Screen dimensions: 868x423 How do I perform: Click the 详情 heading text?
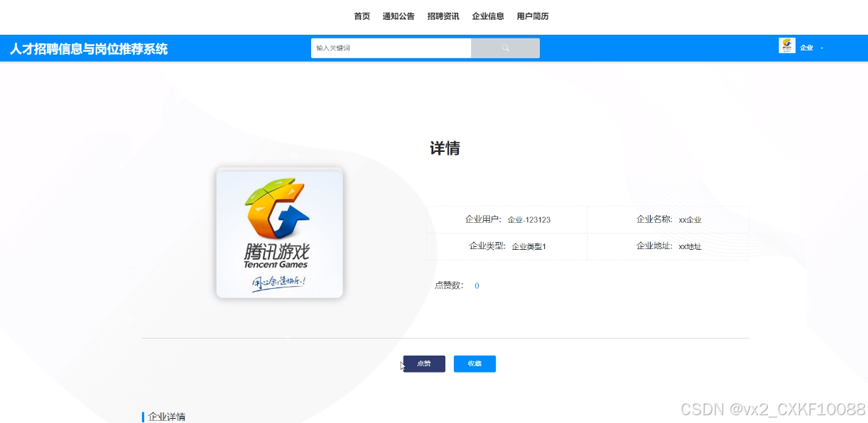click(445, 148)
